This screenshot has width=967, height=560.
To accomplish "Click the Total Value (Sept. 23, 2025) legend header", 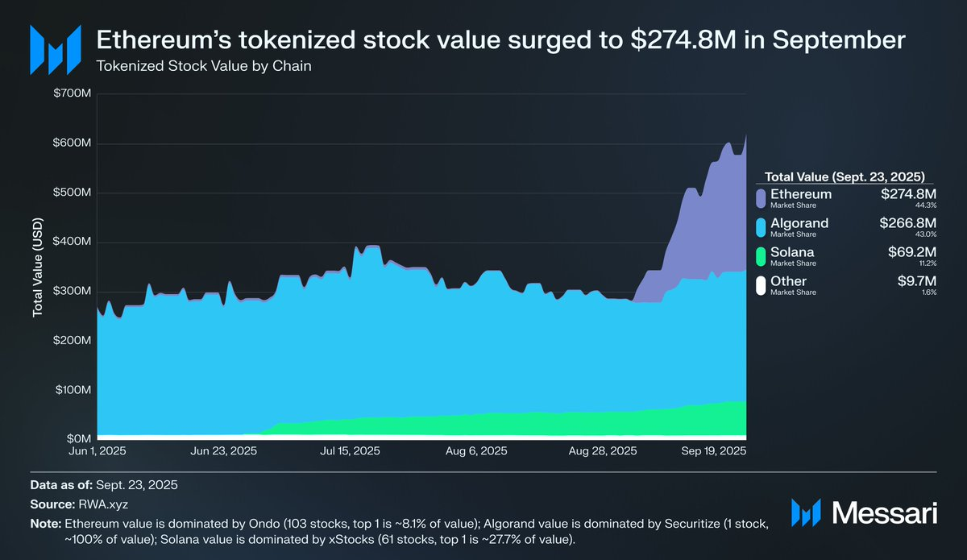I will tap(844, 176).
